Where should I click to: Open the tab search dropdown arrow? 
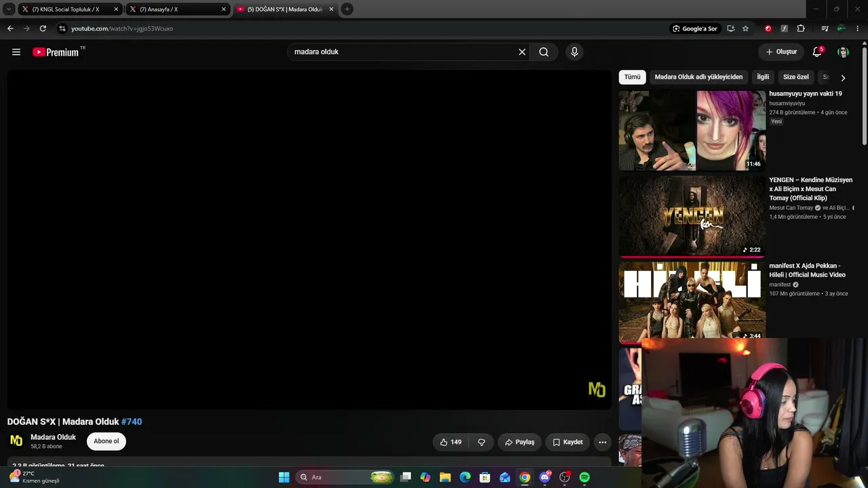[9, 9]
